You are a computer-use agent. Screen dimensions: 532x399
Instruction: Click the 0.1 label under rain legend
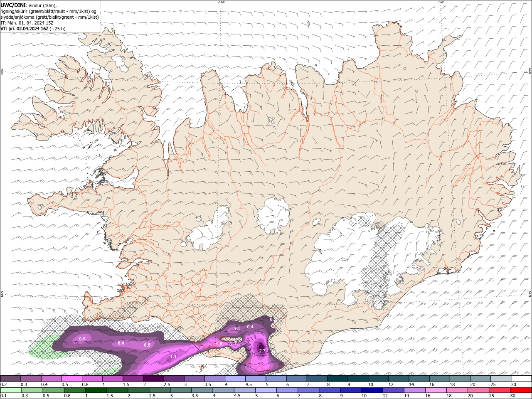pos(3,396)
